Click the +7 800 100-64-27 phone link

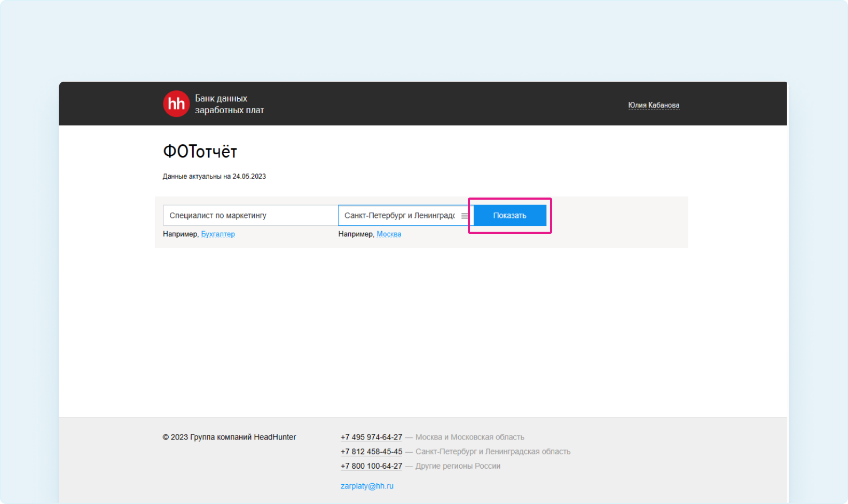coord(372,466)
